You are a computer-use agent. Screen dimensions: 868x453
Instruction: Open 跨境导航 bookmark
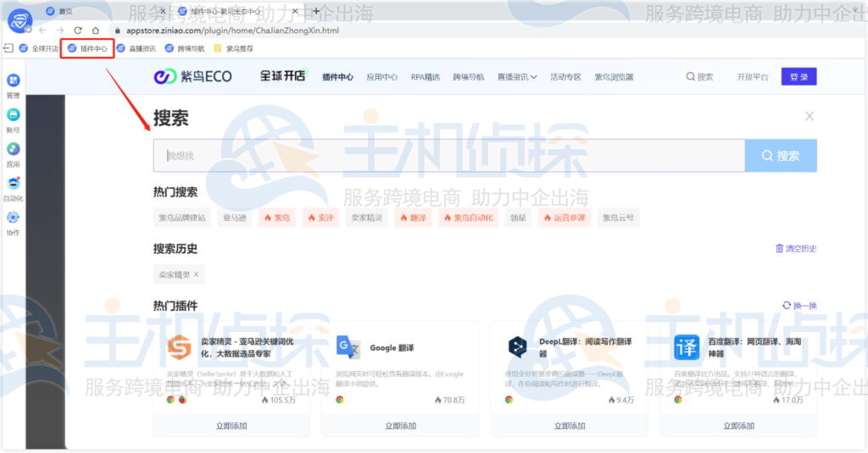[x=185, y=48]
